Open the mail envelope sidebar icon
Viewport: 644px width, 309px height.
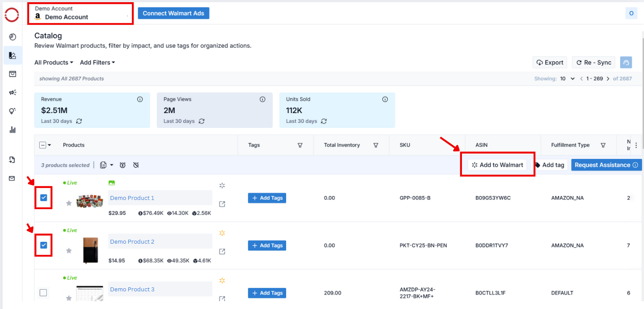click(12, 178)
